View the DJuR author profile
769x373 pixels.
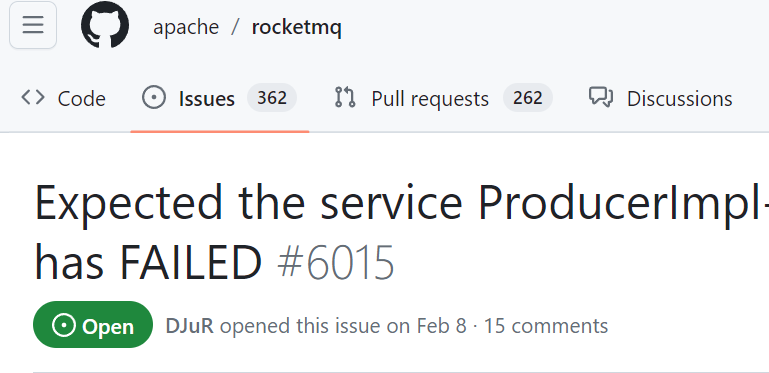pyautogui.click(x=189, y=325)
